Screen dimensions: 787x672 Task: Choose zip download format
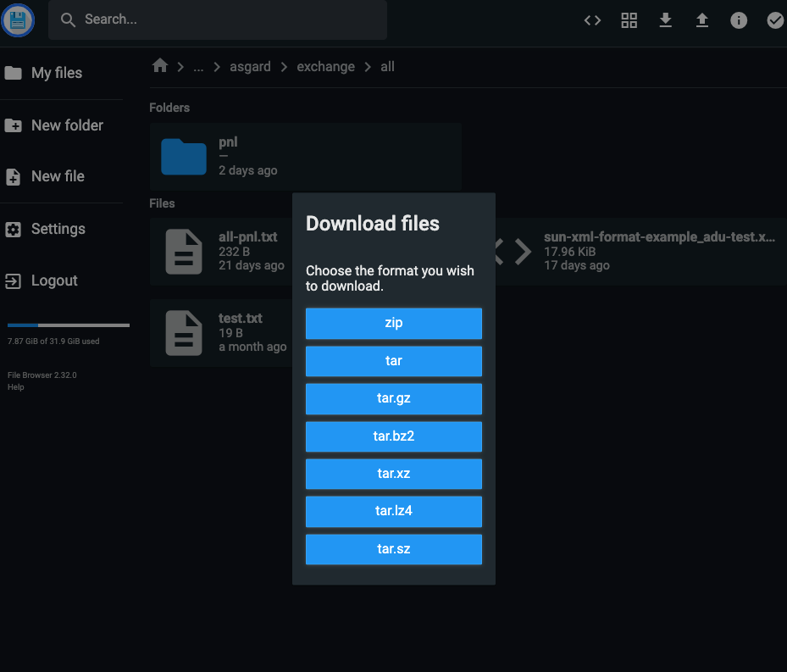coord(393,323)
